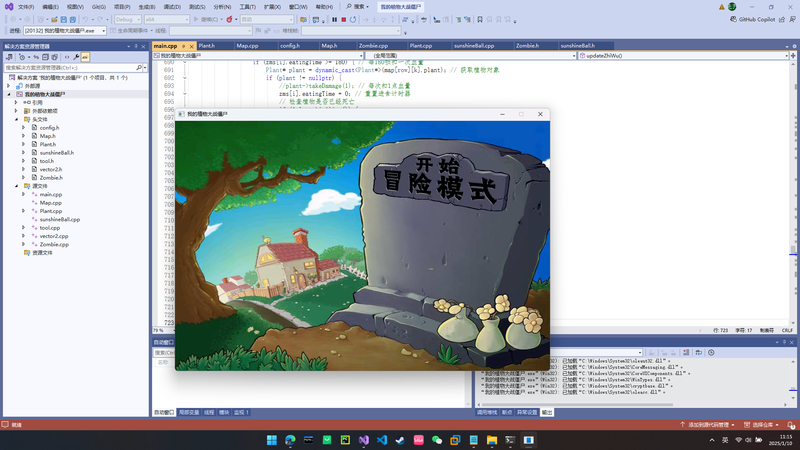Open the global scope dropdown
The height and width of the screenshot is (450, 800).
point(471,56)
